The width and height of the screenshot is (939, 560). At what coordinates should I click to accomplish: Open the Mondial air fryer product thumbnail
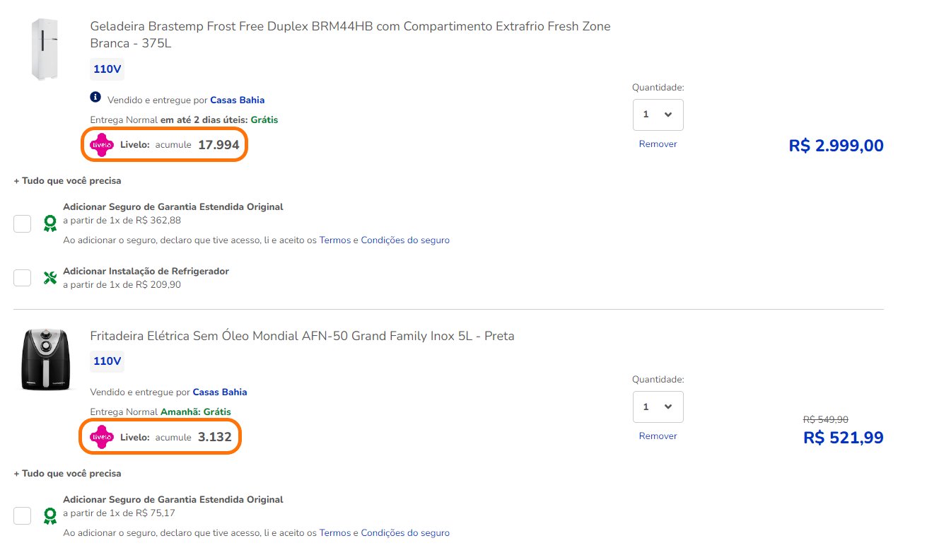(x=47, y=360)
